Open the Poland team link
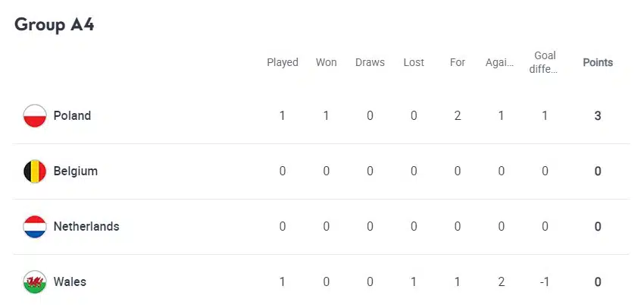The width and height of the screenshot is (644, 305). [72, 116]
